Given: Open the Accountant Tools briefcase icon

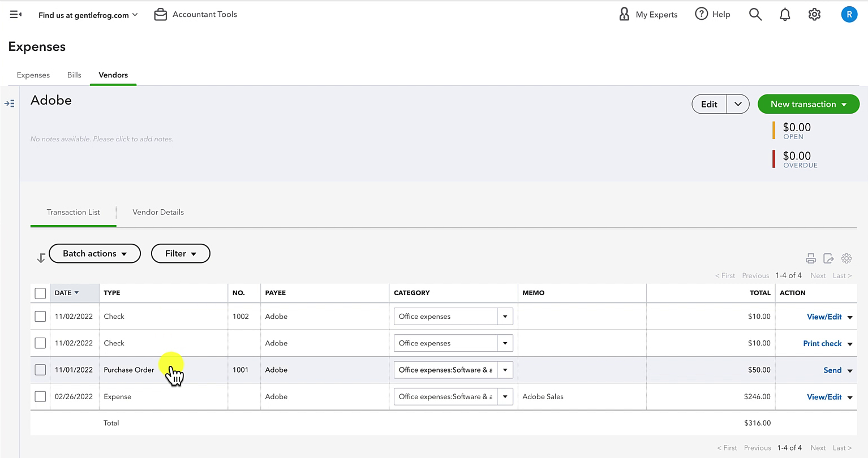Looking at the screenshot, I should click(x=161, y=15).
